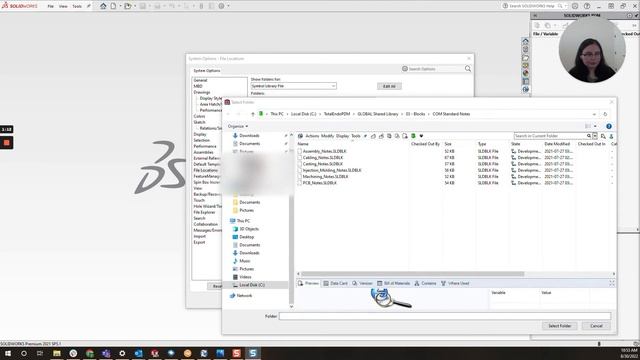Select Assembly_Notes.SLDBLK file
The image size is (640, 360).
click(x=324, y=151)
